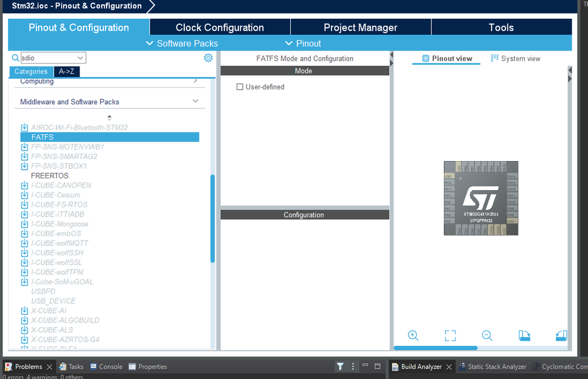Open the Problems view filter icon
The height and width of the screenshot is (379, 588).
340,366
